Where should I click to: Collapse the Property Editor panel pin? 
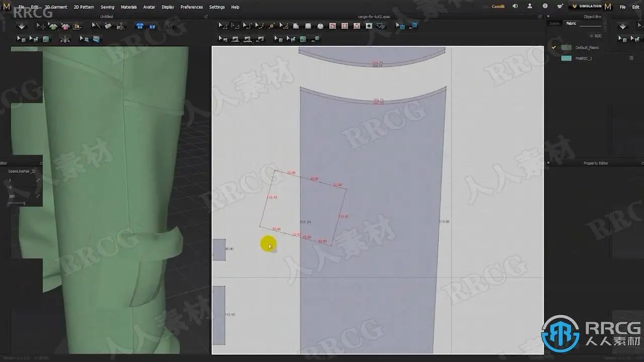[x=549, y=163]
